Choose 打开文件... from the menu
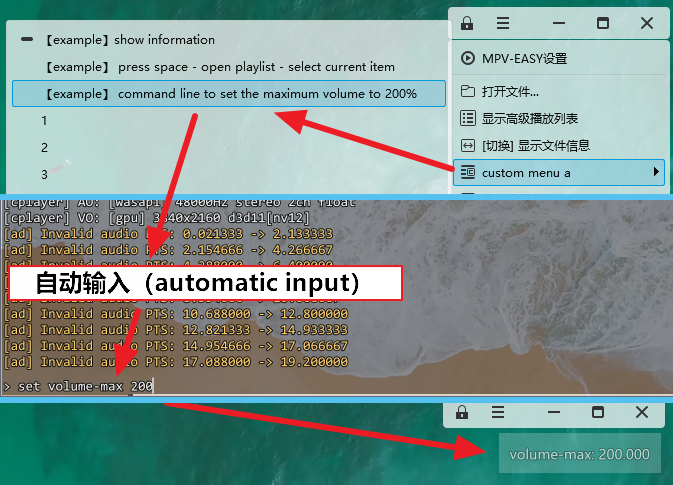This screenshot has width=673, height=485. pos(559,91)
